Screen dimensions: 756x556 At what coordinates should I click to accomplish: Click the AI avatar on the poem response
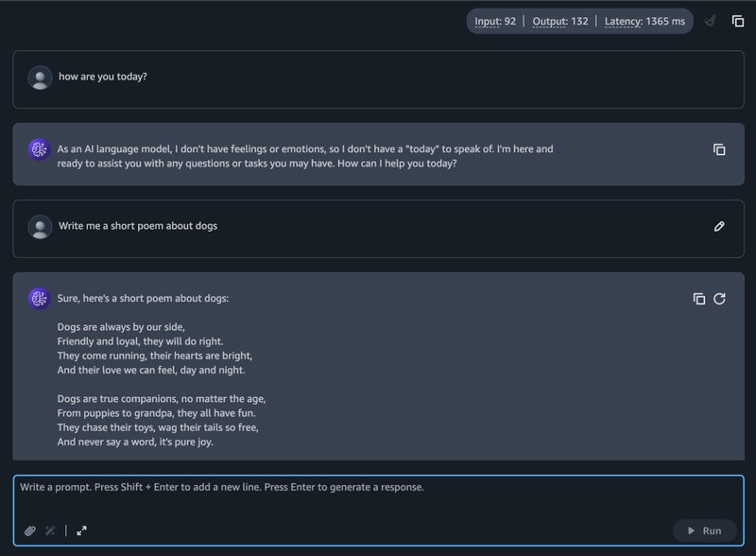[x=39, y=299]
